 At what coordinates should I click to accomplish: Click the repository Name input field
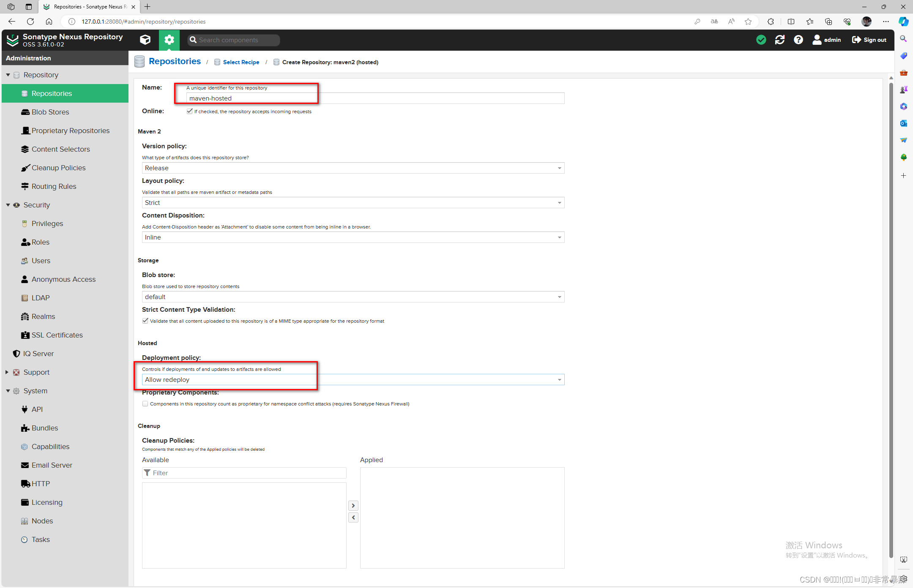(x=375, y=98)
